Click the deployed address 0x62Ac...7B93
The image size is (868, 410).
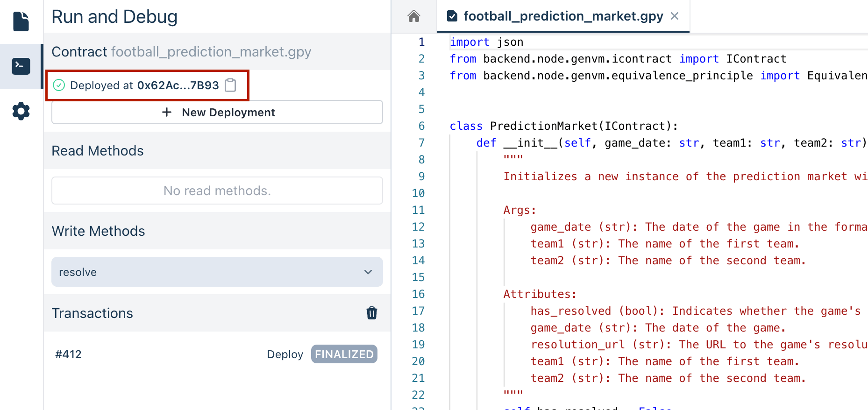(x=178, y=85)
